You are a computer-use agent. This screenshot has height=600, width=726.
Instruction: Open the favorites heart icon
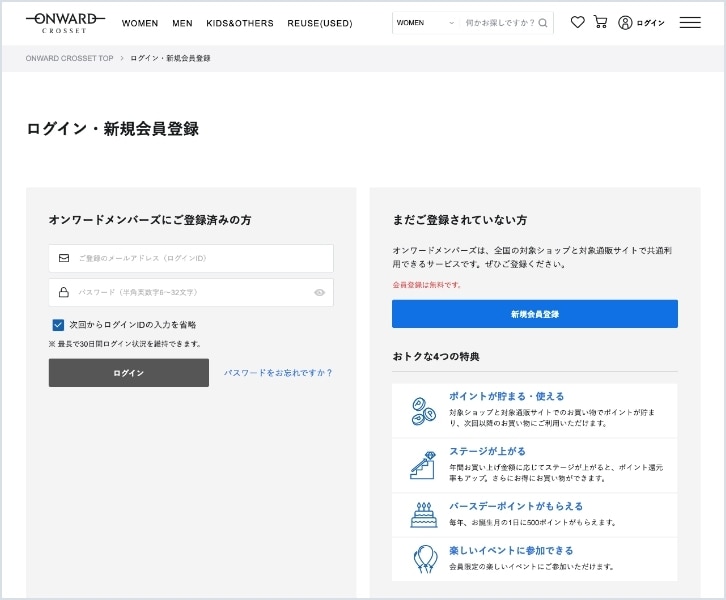click(577, 22)
